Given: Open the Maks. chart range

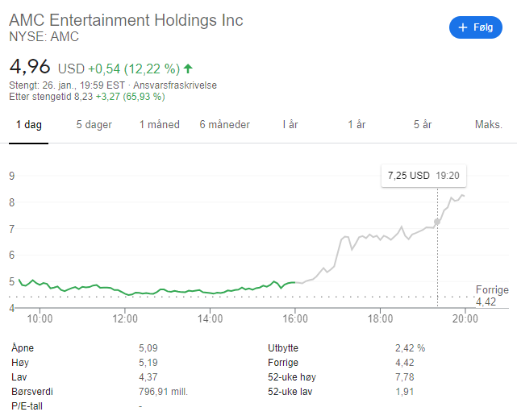Looking at the screenshot, I should click(x=488, y=125).
